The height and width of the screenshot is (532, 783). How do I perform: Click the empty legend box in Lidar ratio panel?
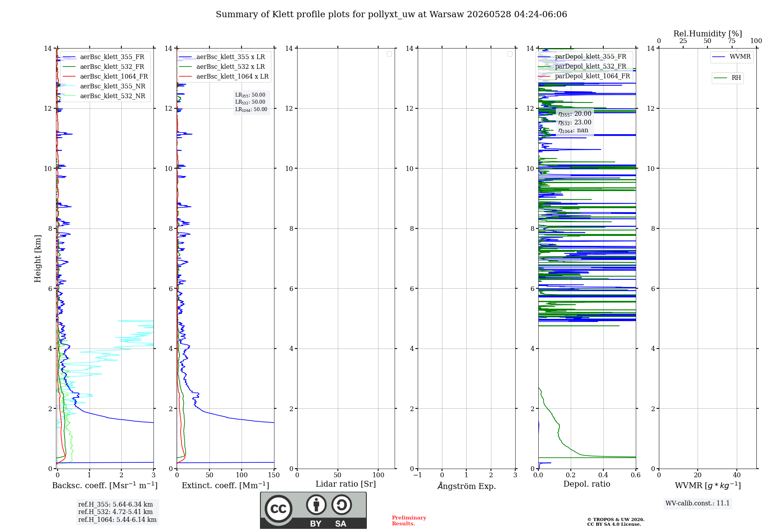[389, 54]
